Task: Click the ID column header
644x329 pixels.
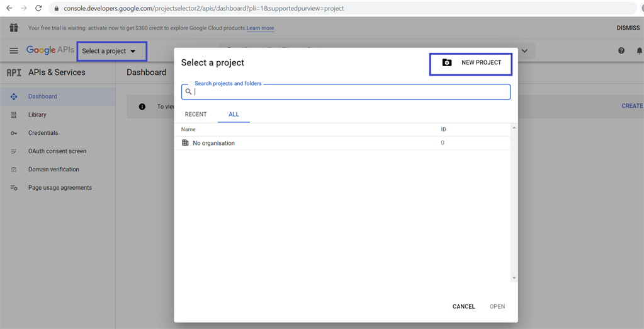Action: click(444, 130)
